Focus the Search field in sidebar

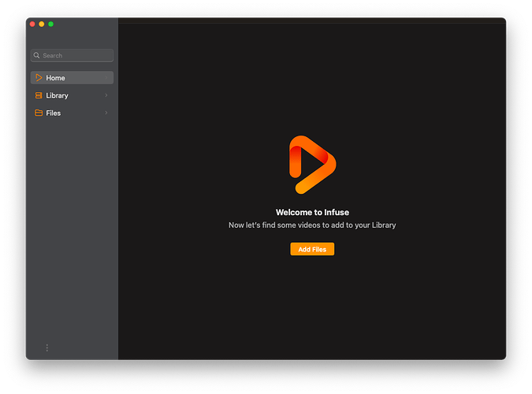pyautogui.click(x=72, y=55)
